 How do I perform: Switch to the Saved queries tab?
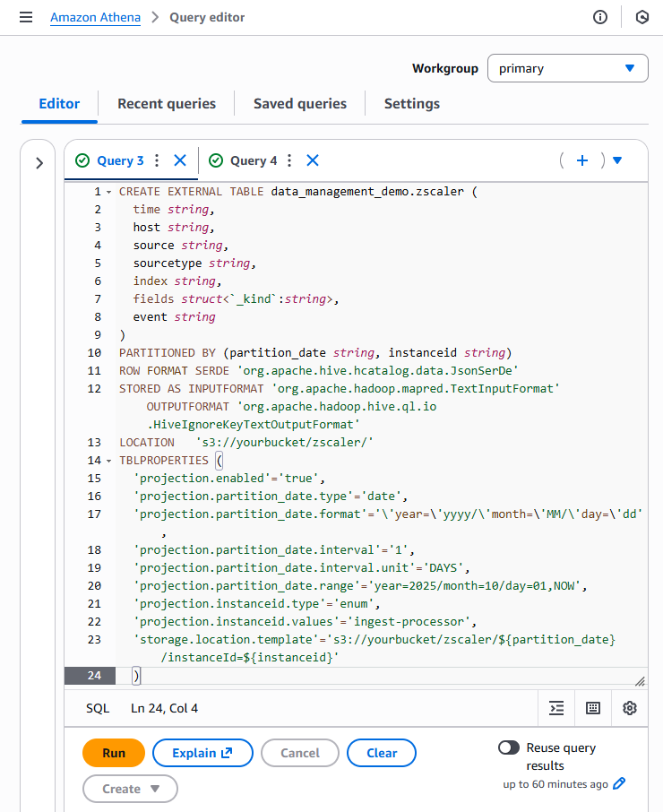[300, 104]
